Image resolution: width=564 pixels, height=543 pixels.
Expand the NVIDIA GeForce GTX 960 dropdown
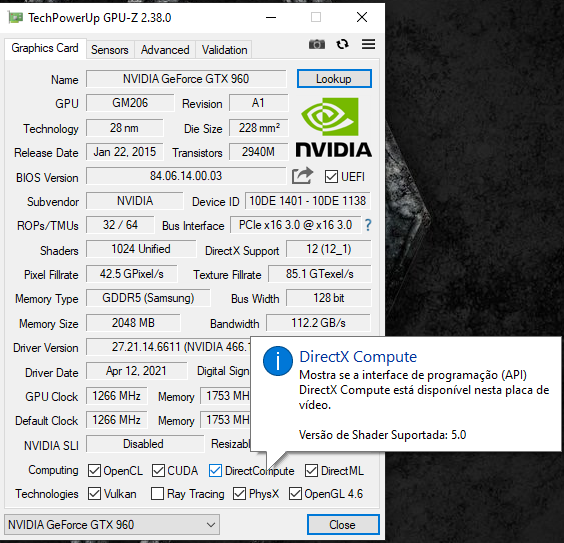pyautogui.click(x=112, y=525)
